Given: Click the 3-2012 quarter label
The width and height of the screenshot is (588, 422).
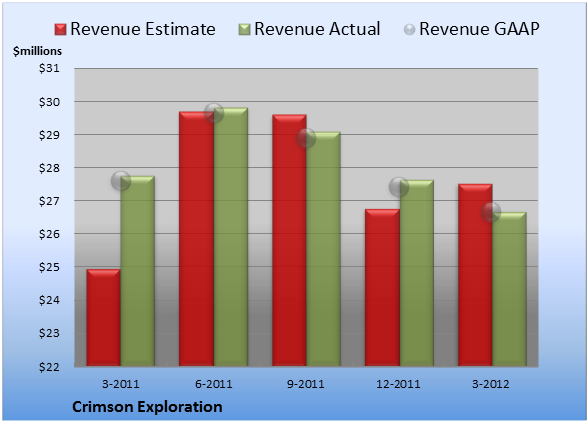Looking at the screenshot, I should [491, 384].
